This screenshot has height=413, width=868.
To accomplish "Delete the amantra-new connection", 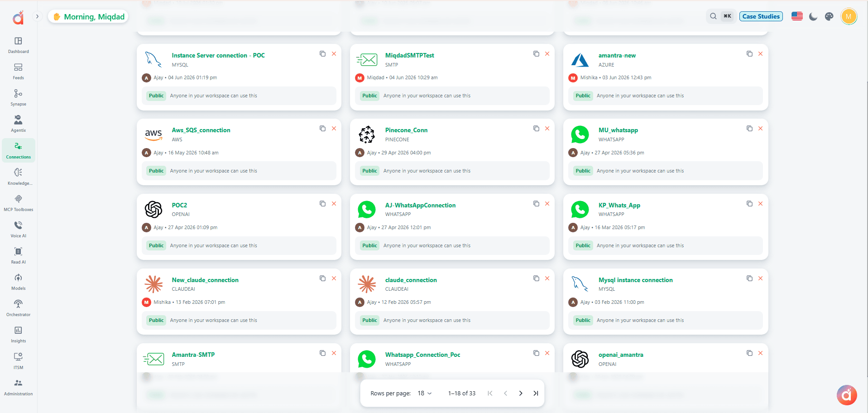I will 760,53.
